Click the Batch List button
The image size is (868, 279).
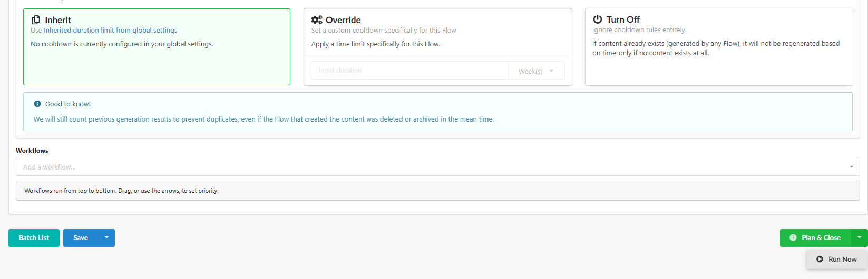click(34, 238)
